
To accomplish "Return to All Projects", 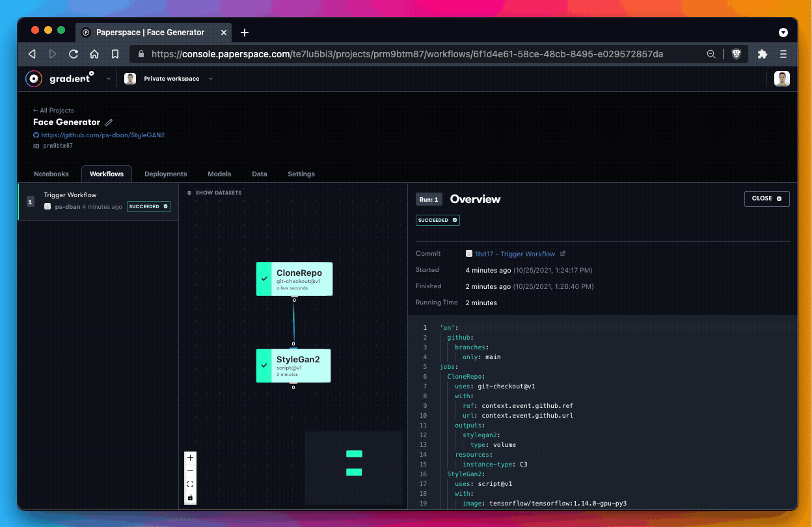I will pos(53,111).
